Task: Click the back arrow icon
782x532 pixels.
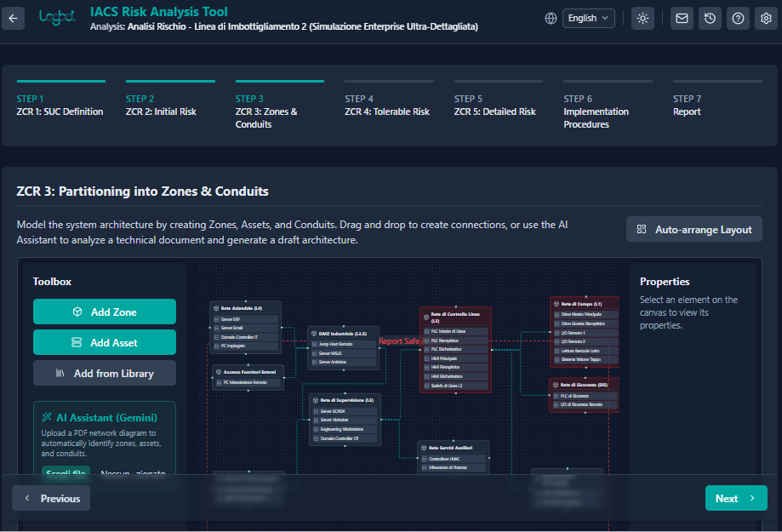Action: point(13,18)
